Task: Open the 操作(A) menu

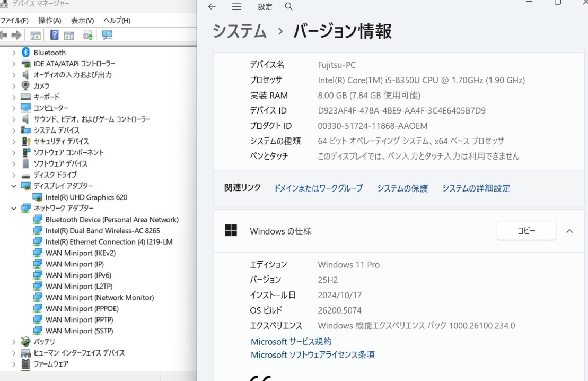Action: pos(49,21)
